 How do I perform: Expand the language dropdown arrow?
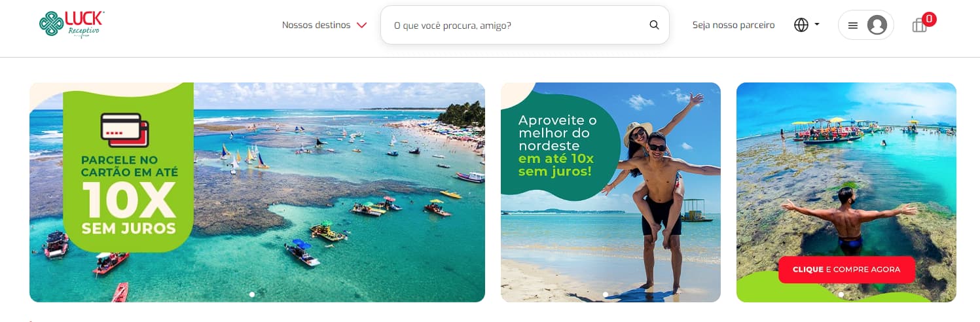pyautogui.click(x=816, y=25)
